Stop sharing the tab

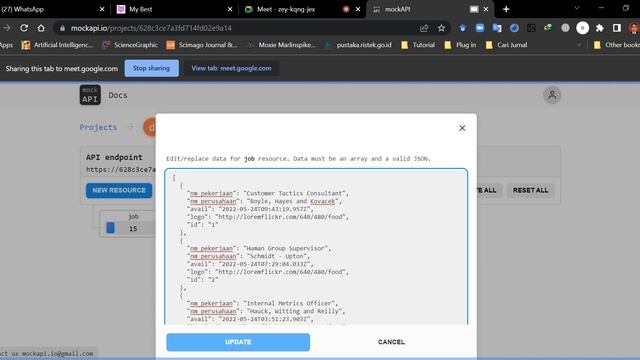tap(151, 68)
